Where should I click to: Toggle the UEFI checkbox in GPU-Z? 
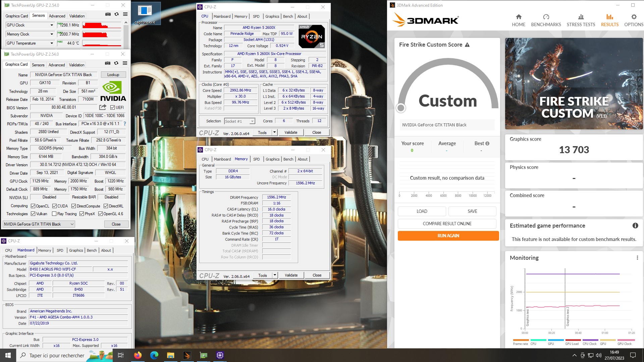[112, 108]
